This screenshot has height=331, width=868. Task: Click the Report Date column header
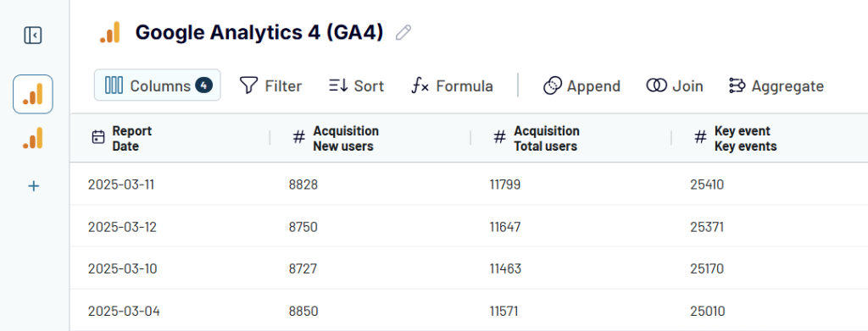click(x=131, y=139)
